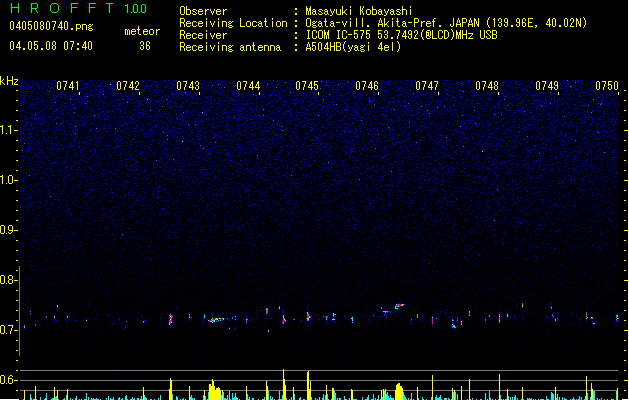The width and height of the screenshot is (629, 400).
Task: Click the 0747 time marker
Action: (427, 85)
